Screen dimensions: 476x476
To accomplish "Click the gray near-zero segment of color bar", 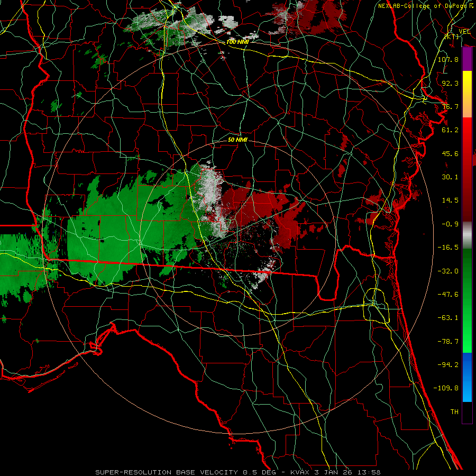I will (x=467, y=235).
